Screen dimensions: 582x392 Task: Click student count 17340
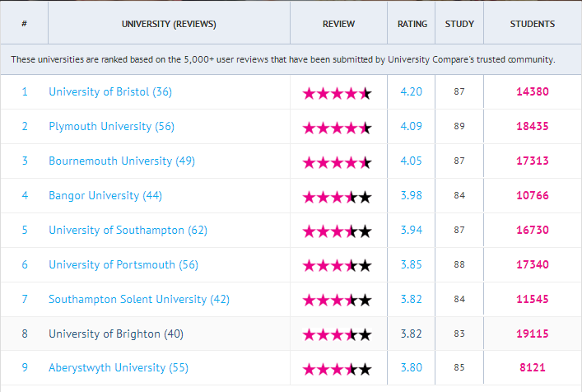pos(533,264)
